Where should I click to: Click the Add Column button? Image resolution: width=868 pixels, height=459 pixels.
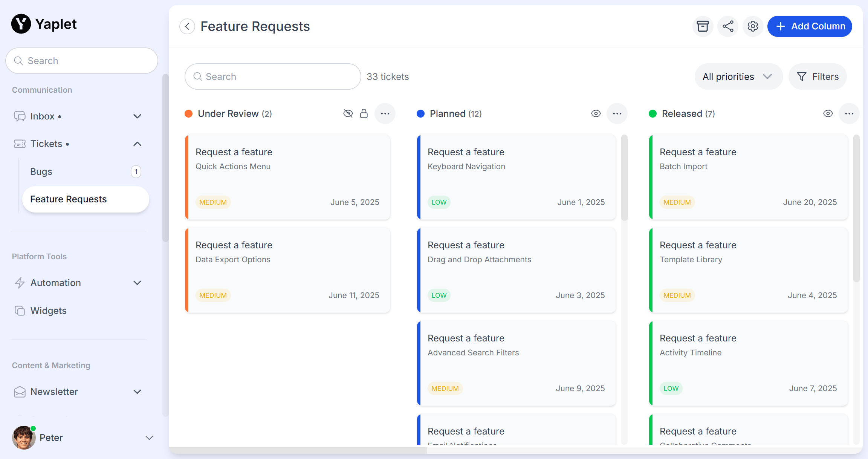click(x=810, y=26)
